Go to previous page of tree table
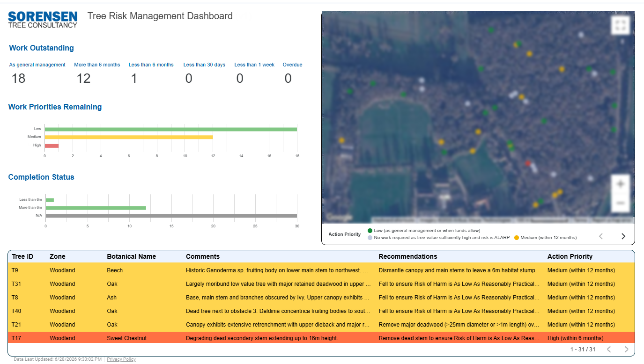Screen dimensions: 644x364 (x=609, y=349)
